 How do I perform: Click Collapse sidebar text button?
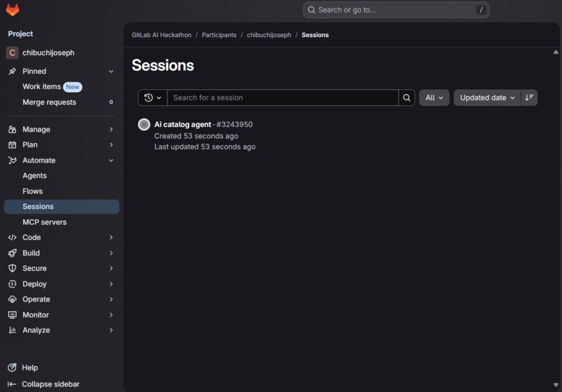pyautogui.click(x=50, y=384)
